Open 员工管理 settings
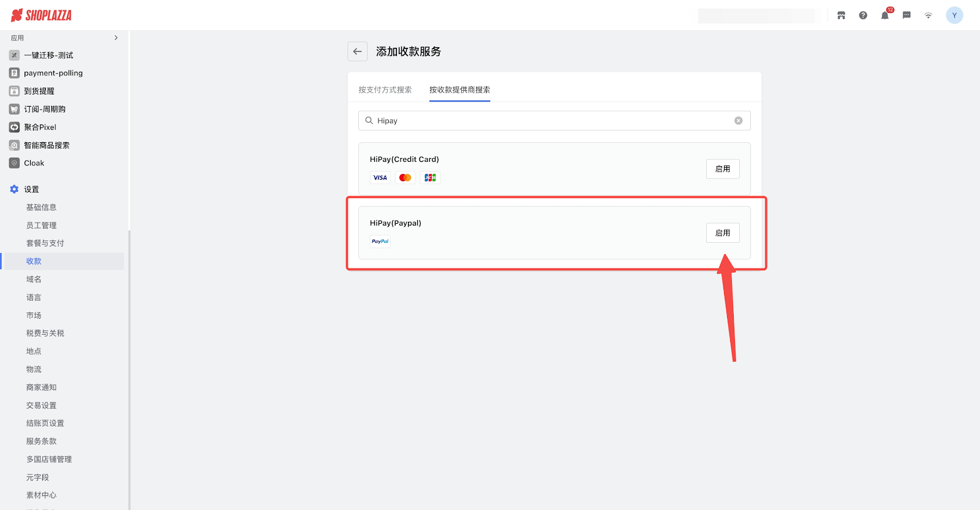 point(41,226)
